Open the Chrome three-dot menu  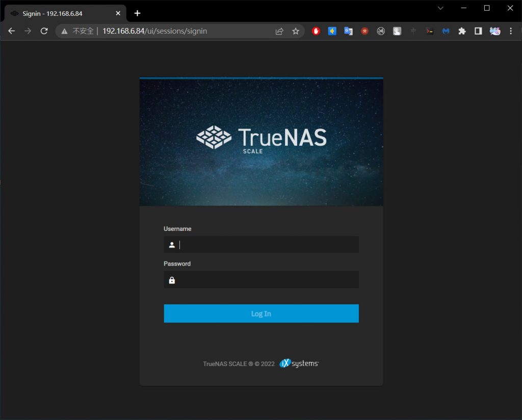tap(511, 31)
